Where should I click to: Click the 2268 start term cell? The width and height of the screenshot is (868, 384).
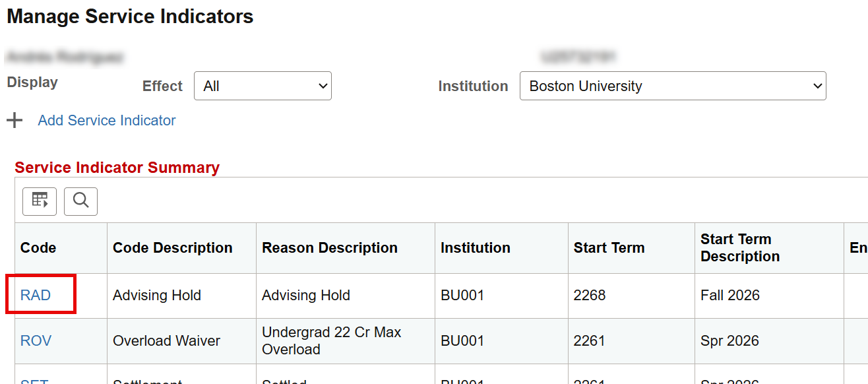(x=590, y=295)
